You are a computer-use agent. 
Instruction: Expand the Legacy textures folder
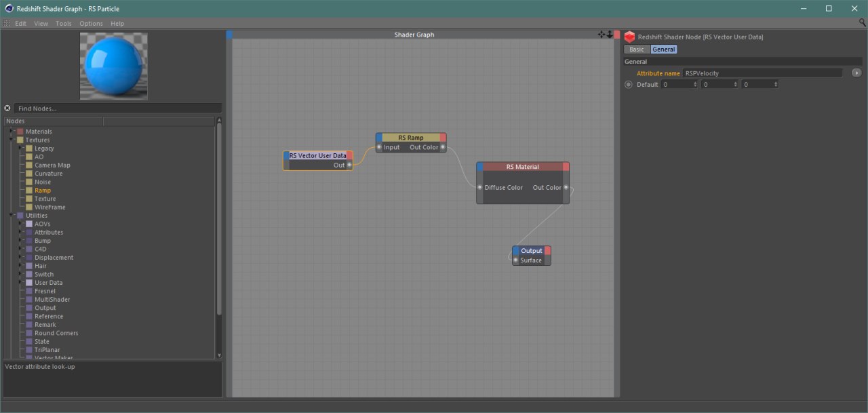[21, 148]
